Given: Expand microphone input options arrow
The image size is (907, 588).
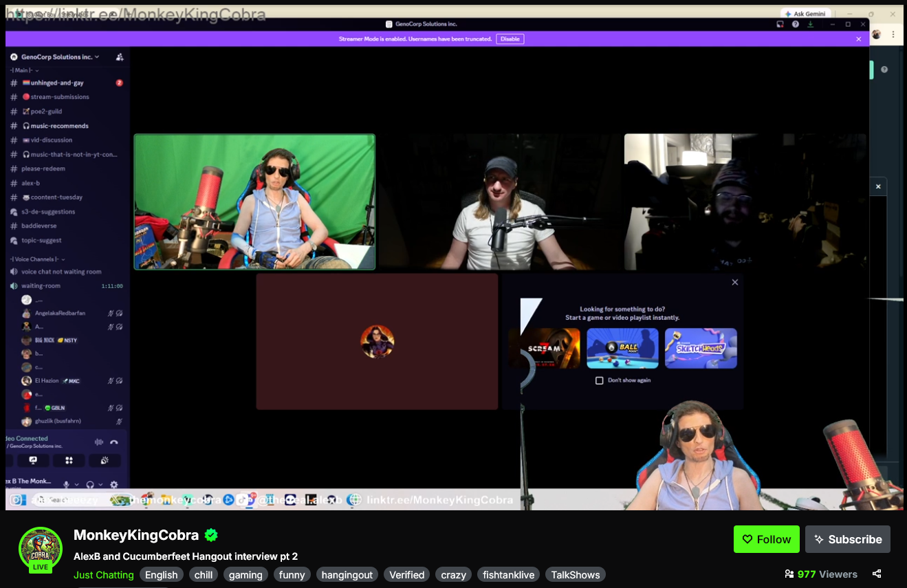Looking at the screenshot, I should 76,485.
